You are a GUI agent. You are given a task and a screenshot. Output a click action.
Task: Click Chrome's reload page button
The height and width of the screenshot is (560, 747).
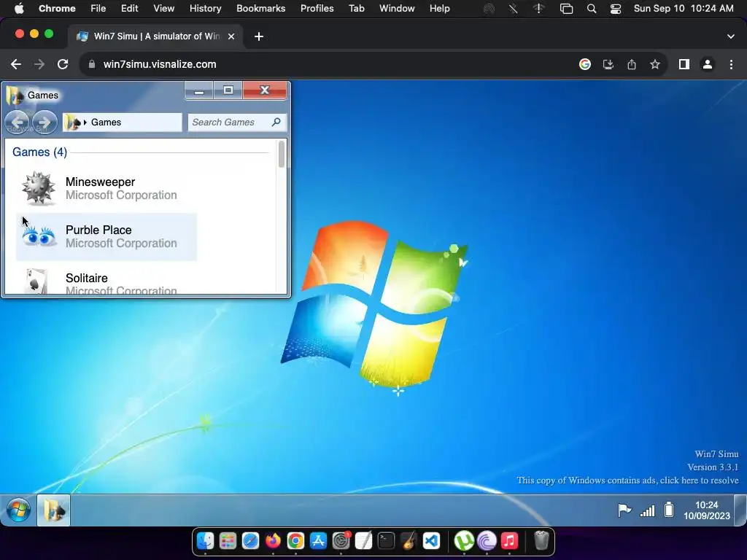pos(63,64)
